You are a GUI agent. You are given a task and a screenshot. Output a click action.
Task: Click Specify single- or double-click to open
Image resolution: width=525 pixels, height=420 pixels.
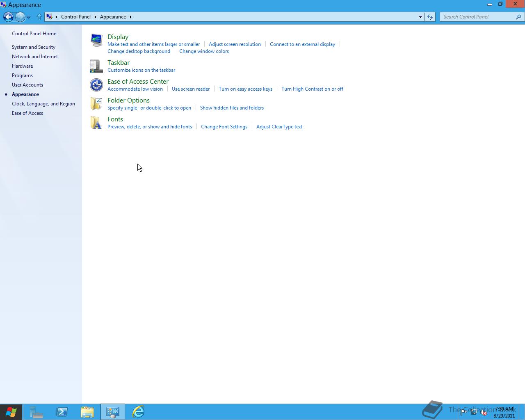(149, 108)
